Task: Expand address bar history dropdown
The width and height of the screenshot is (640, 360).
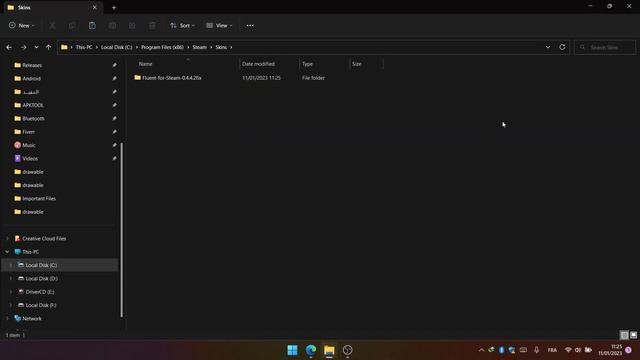Action: (x=548, y=47)
